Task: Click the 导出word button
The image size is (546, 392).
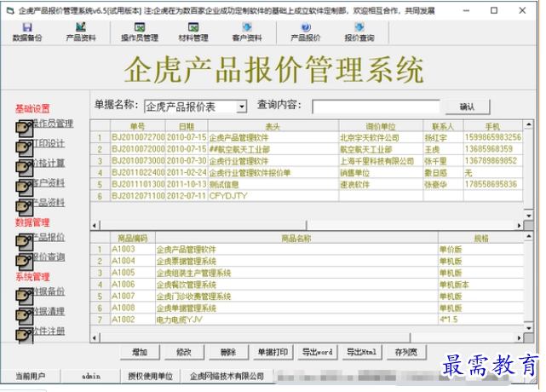Action: tap(317, 352)
